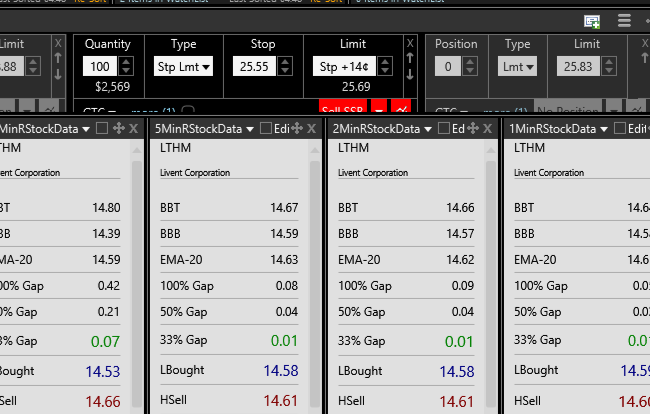Click 33% Gap value 0.01 in 5Min panel
This screenshot has height=414, width=650.
(284, 341)
